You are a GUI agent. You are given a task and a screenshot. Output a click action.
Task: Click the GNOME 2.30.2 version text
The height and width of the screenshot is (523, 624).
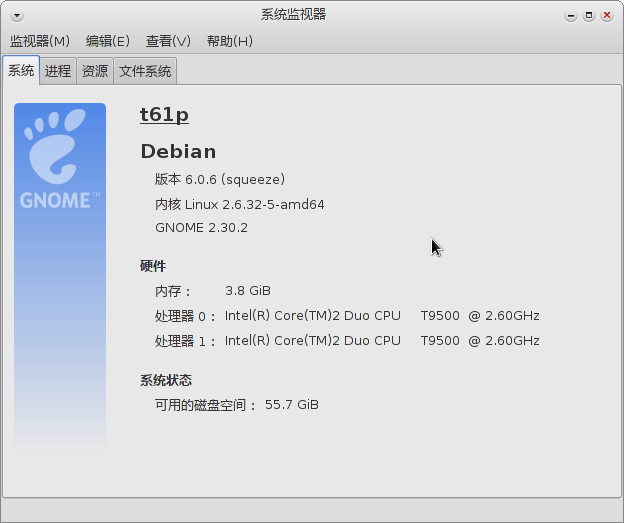[x=201, y=228]
